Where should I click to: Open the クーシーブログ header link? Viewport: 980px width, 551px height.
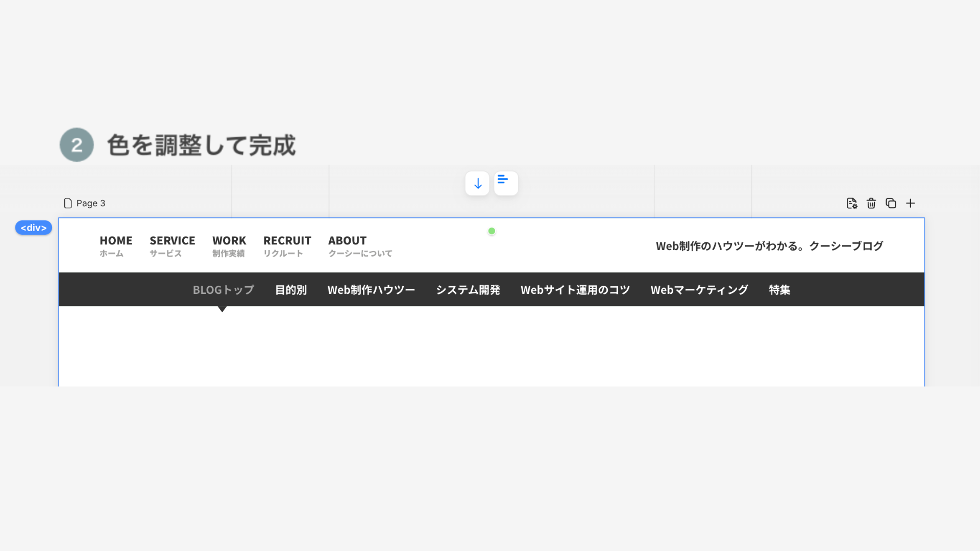pos(769,246)
